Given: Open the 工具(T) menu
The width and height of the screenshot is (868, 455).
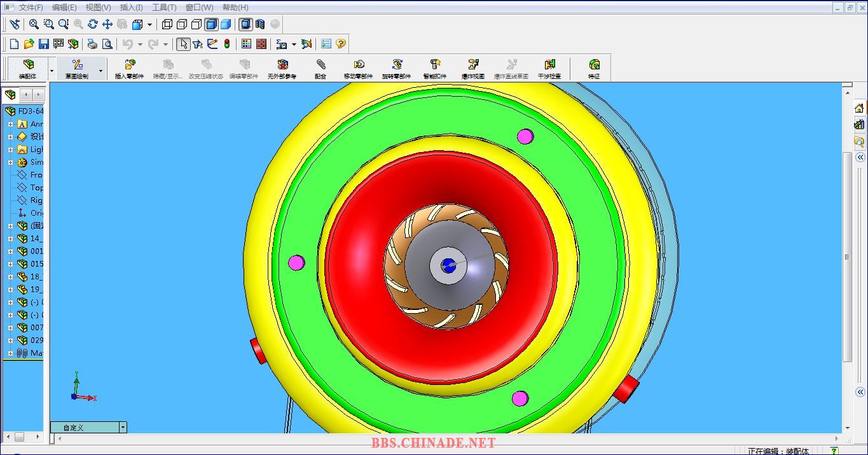Looking at the screenshot, I should (x=164, y=8).
